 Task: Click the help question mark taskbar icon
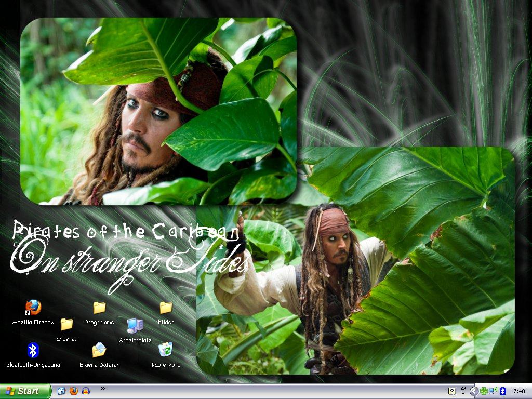(451, 391)
